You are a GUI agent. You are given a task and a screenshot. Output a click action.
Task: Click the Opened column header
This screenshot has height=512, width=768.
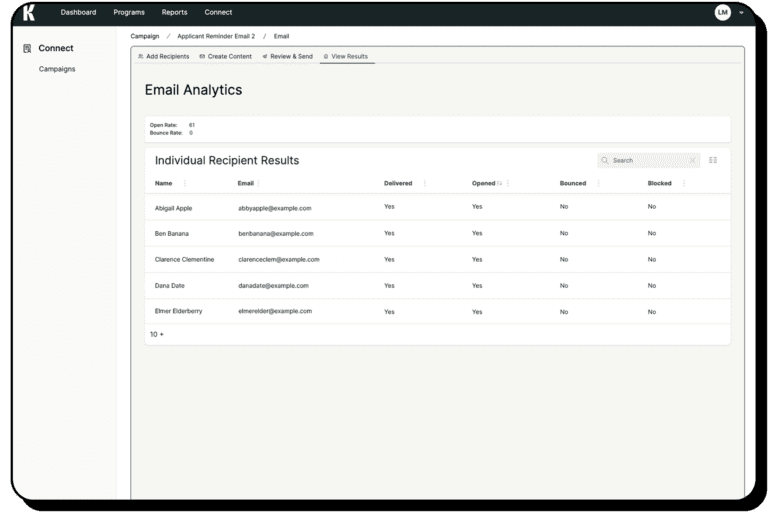483,183
